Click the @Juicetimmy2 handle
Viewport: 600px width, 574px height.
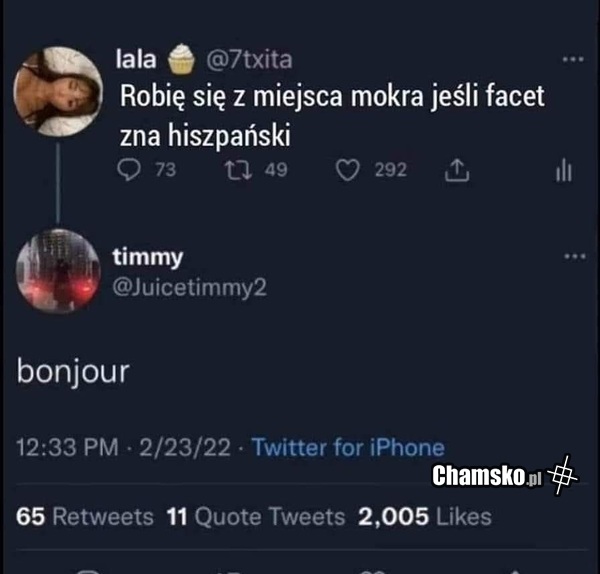tap(189, 287)
